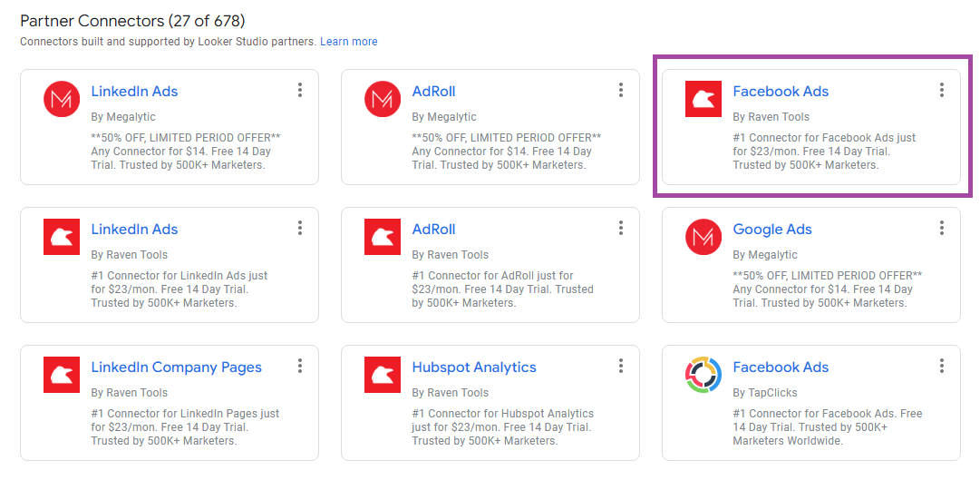The height and width of the screenshot is (480, 980).
Task: Open more options for Google Ads connector
Action: (941, 228)
